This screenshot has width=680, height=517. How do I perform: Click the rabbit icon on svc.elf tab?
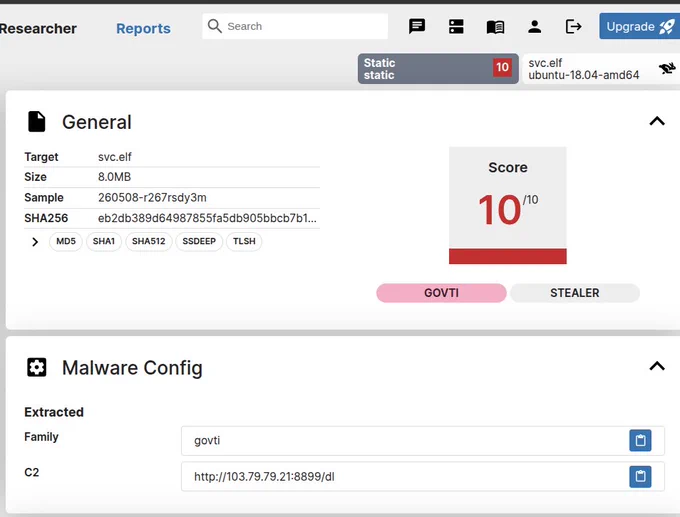[667, 68]
